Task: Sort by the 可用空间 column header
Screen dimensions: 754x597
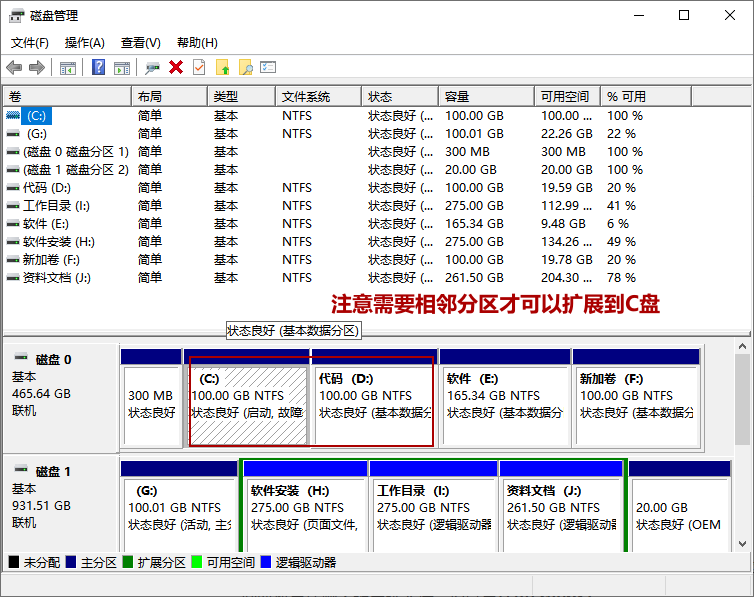Action: (567, 97)
